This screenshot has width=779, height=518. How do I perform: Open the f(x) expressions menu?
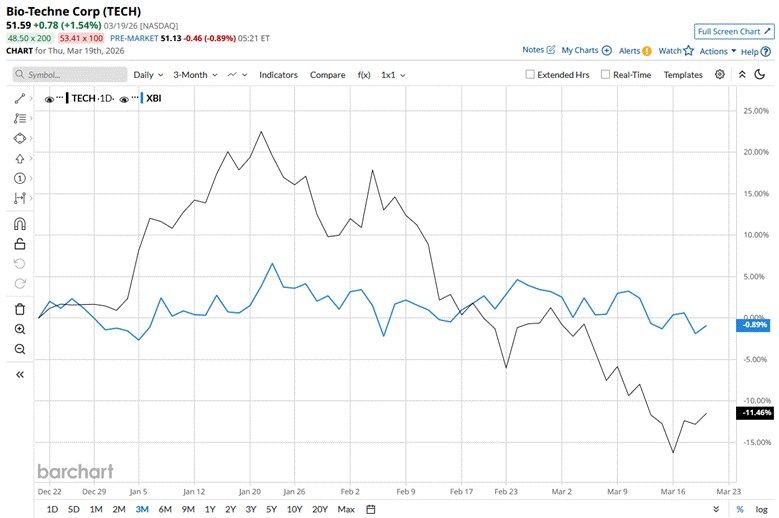pos(364,74)
